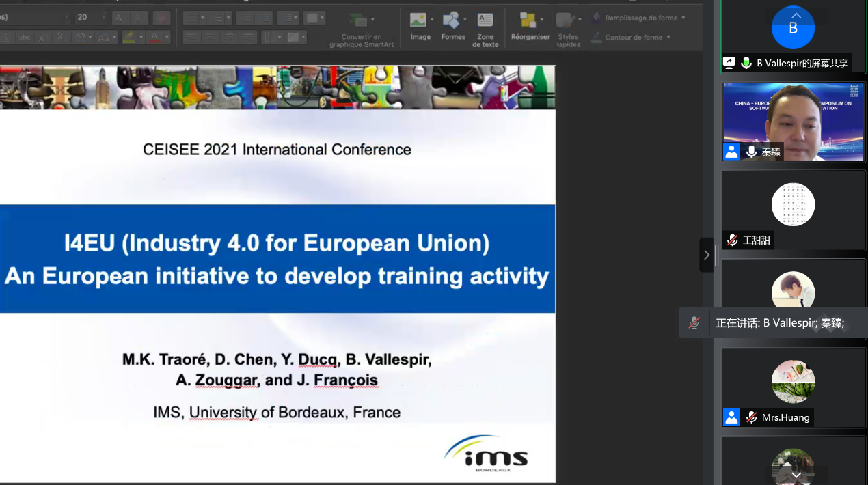868x485 pixels.
Task: Open the font size 20 dropdown
Action: [103, 18]
